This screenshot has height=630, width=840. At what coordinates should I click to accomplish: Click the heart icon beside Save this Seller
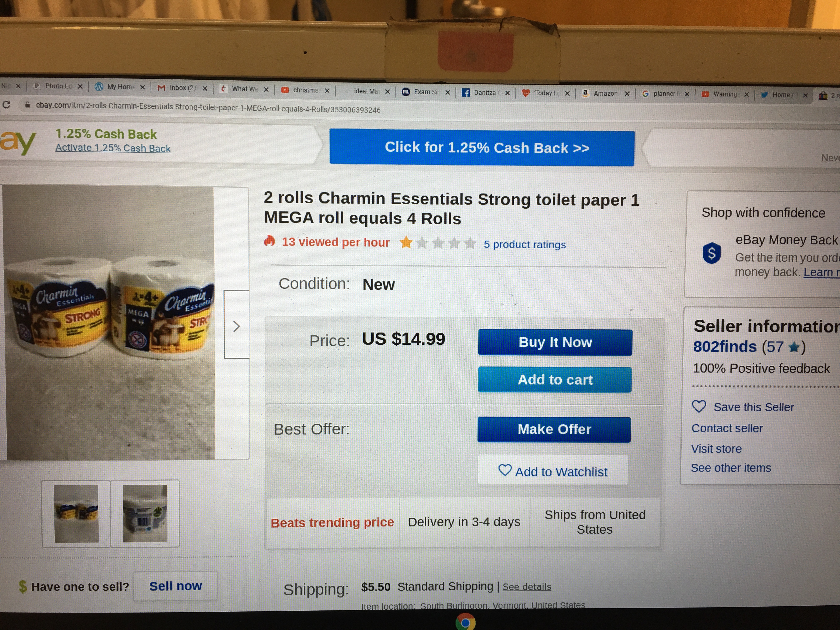pyautogui.click(x=699, y=406)
